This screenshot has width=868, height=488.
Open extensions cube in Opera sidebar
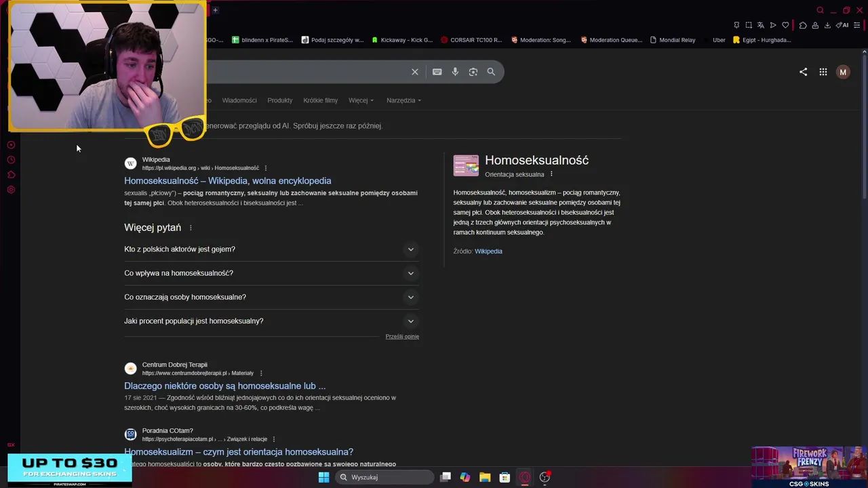click(11, 175)
